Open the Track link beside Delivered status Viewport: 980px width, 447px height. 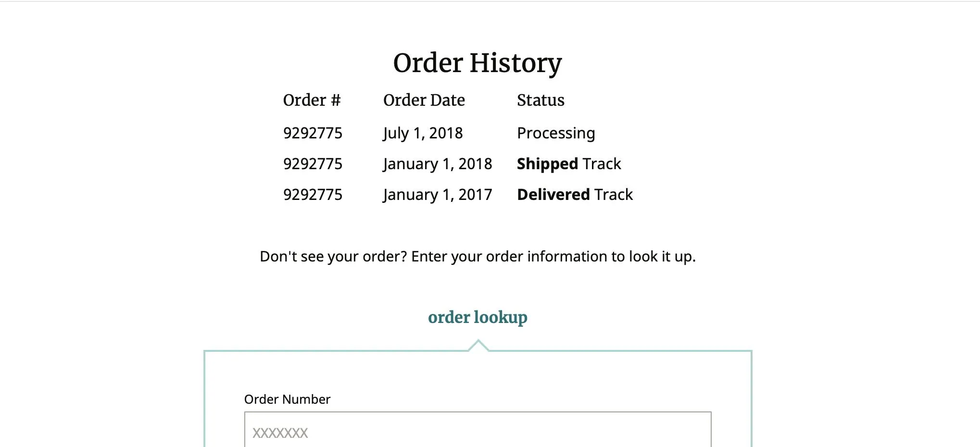(614, 195)
